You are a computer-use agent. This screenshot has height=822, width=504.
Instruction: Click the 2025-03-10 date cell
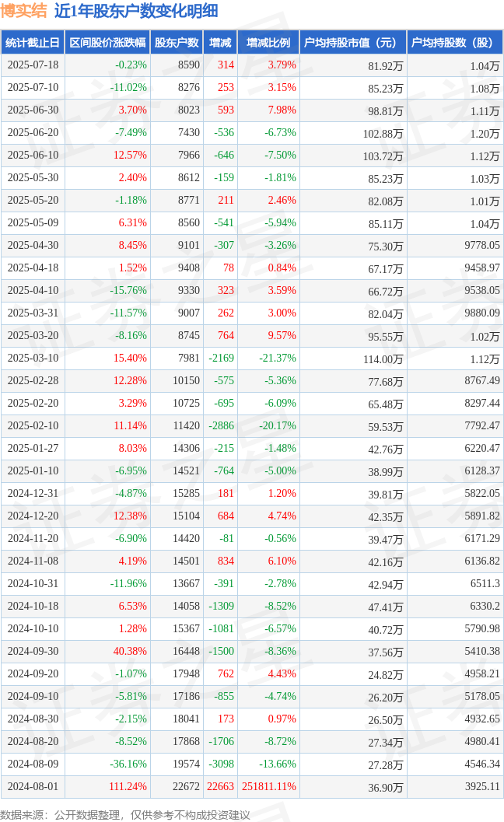[33, 358]
